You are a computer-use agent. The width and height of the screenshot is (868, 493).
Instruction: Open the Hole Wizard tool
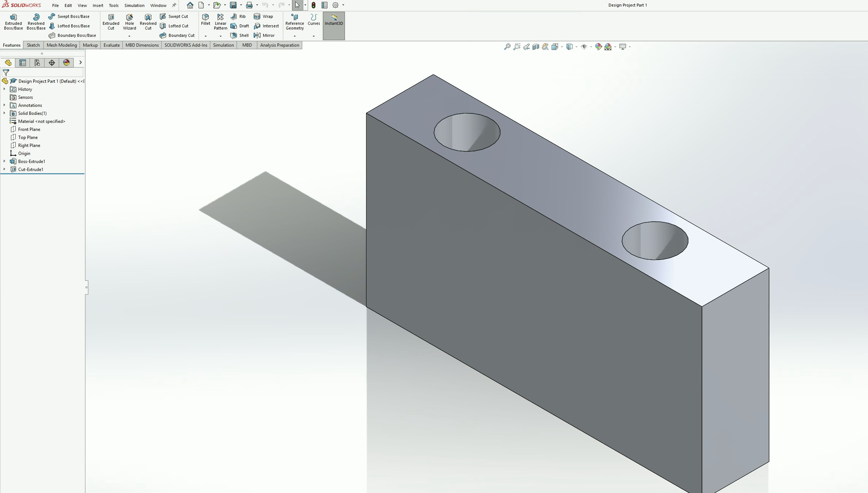pyautogui.click(x=130, y=22)
